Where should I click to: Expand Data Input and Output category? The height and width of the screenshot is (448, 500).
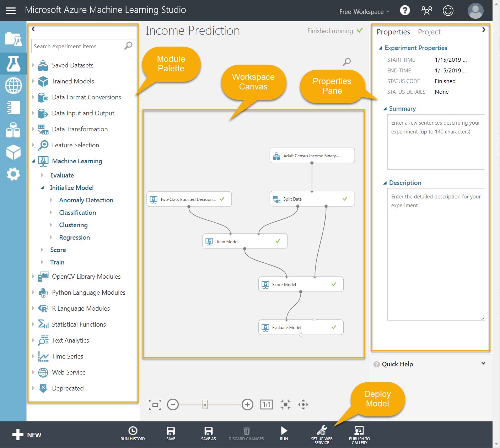[33, 113]
